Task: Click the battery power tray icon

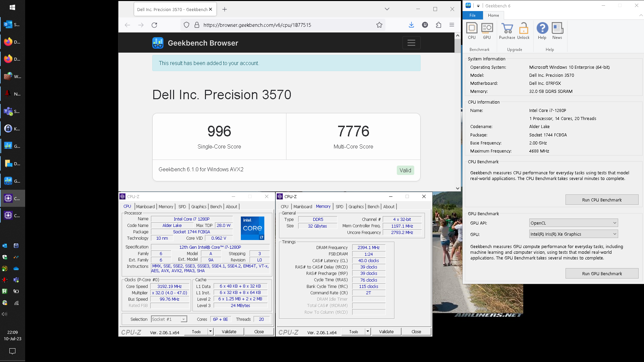Action: (16, 291)
